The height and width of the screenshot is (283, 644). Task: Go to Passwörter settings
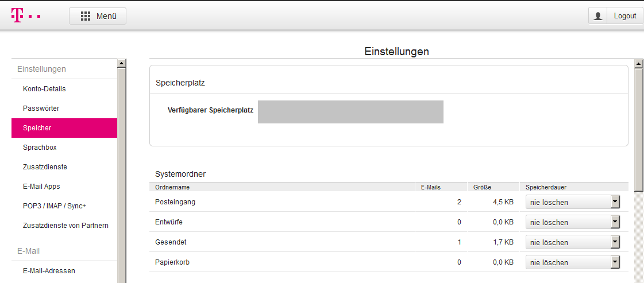tap(41, 108)
